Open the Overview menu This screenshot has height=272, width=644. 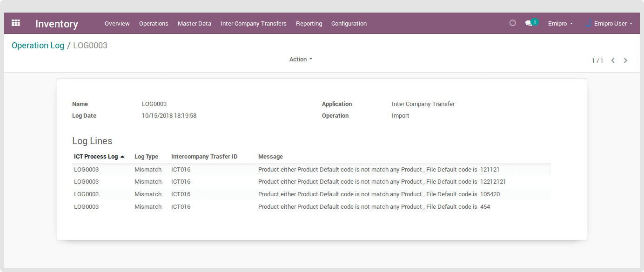tap(117, 24)
